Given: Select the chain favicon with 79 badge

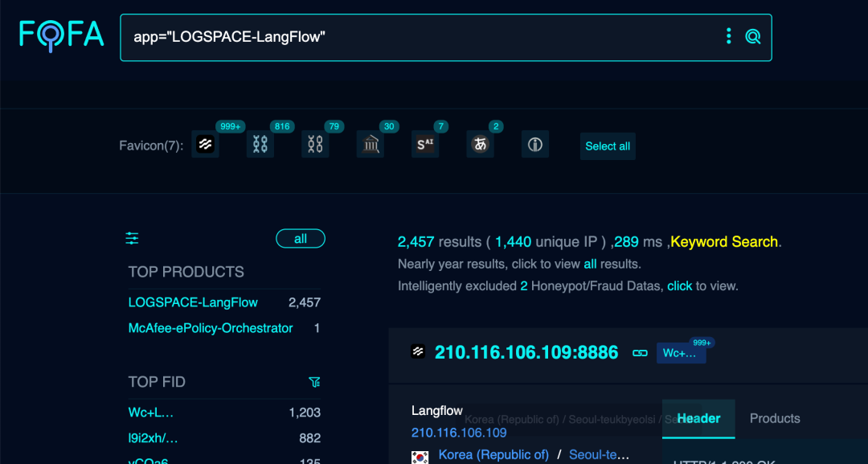Looking at the screenshot, I should [315, 145].
